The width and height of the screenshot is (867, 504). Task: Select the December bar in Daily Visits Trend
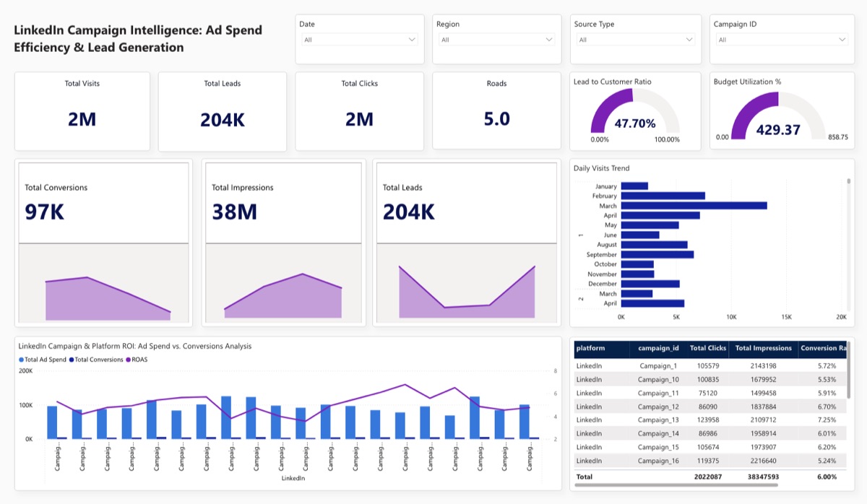point(650,284)
